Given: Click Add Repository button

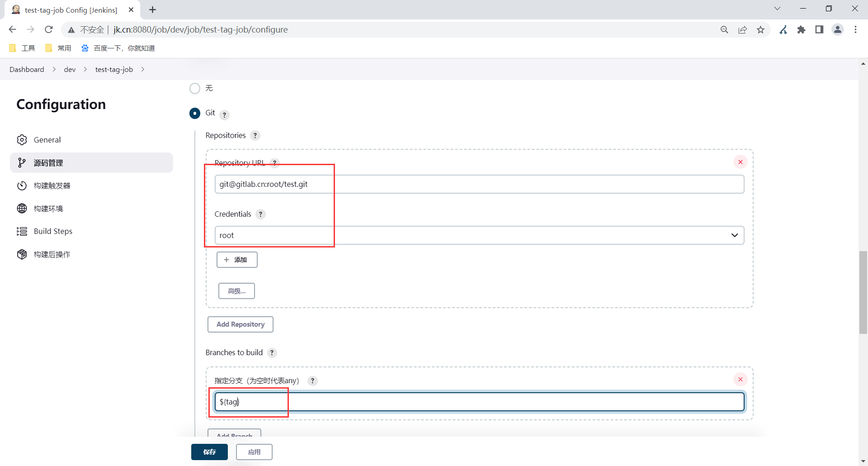Looking at the screenshot, I should coord(241,324).
